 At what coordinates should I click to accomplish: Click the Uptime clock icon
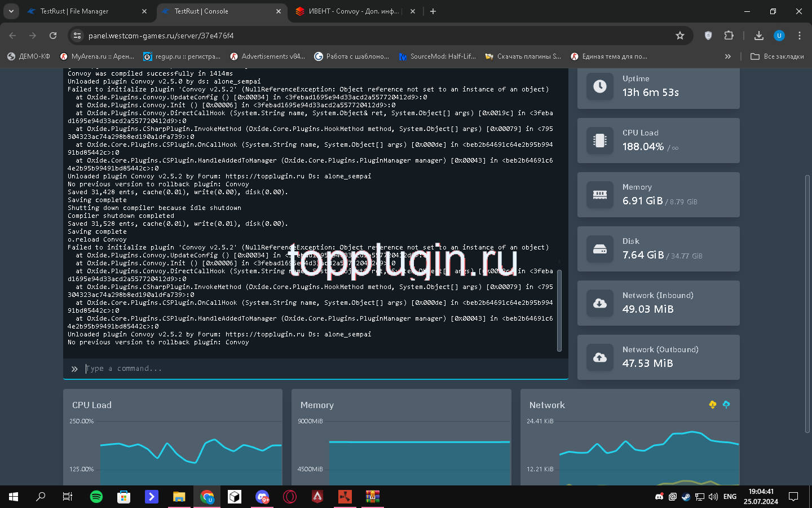click(599, 86)
